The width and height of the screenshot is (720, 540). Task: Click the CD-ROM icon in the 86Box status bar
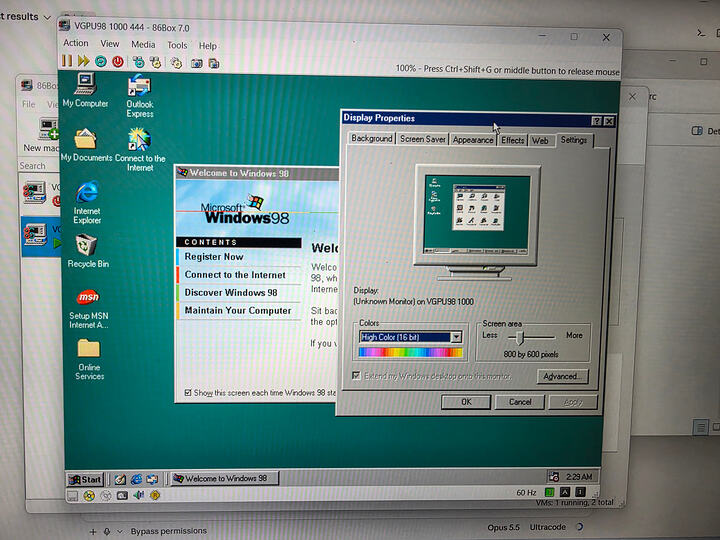click(x=89, y=496)
